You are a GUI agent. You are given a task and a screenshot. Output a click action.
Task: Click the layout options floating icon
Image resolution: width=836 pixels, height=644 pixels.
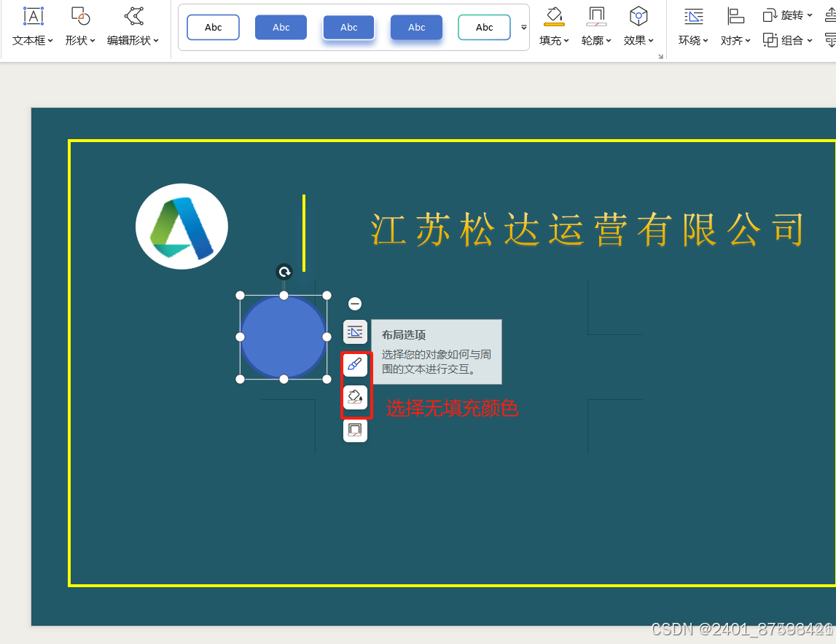tap(355, 332)
